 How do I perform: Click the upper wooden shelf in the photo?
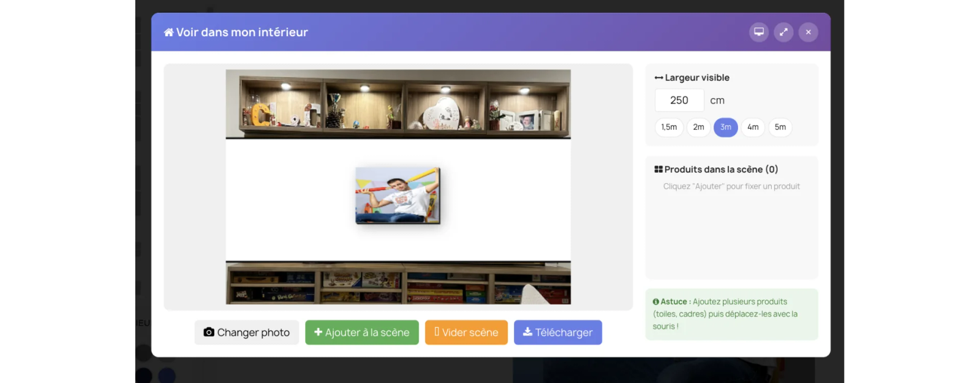(398, 103)
